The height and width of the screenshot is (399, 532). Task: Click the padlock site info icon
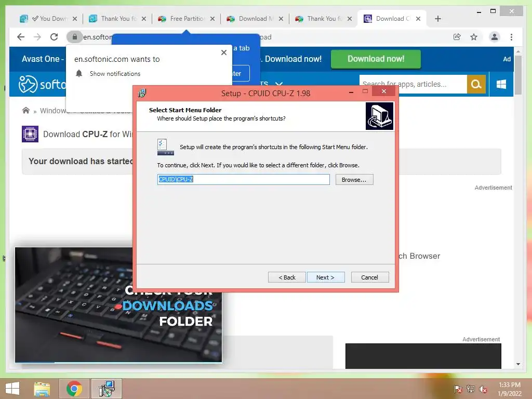tap(75, 37)
